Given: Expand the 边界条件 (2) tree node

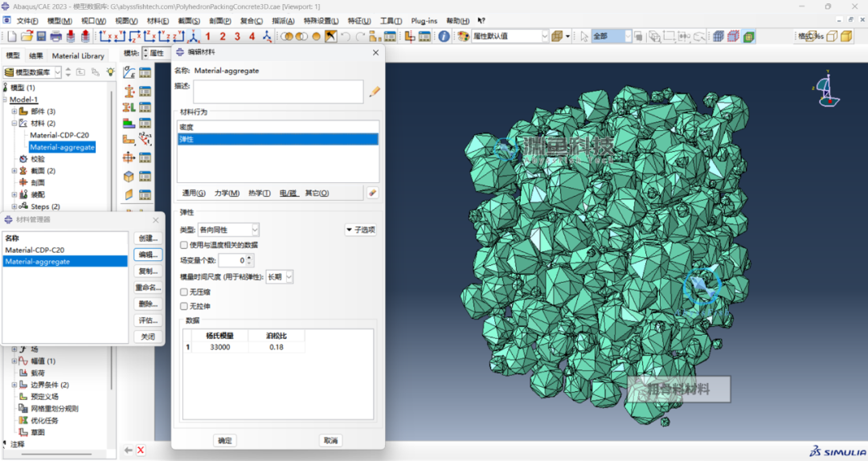Looking at the screenshot, I should click(x=14, y=385).
